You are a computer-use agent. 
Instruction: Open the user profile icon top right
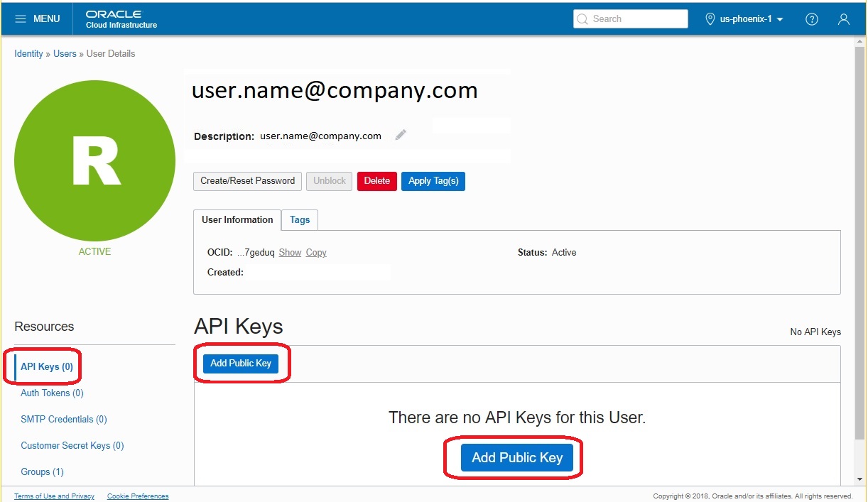coord(844,19)
